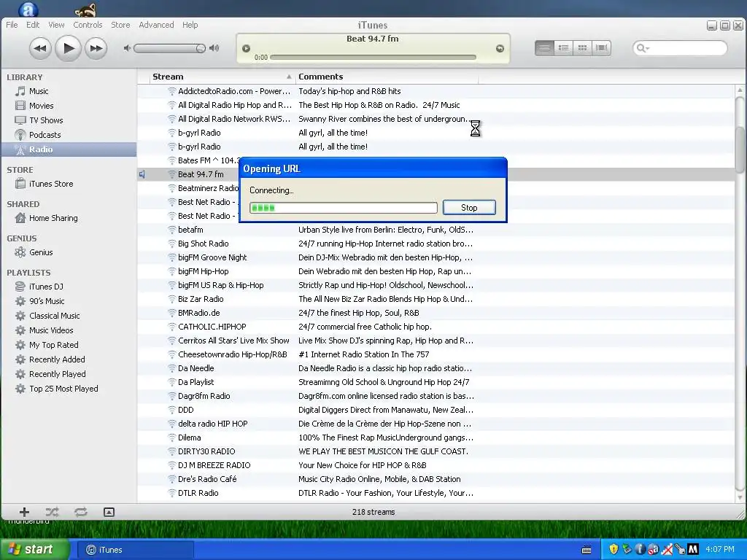
Task: Select the bigFM Hip-Hop stream
Action: click(436, 271)
